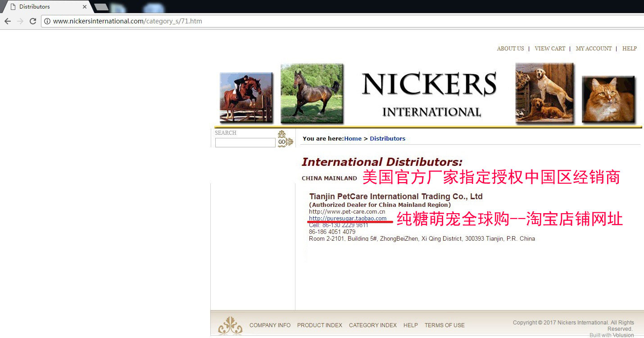Image resolution: width=644 pixels, height=338 pixels.
Task: Open TERMS OF USE in the footer
Action: [x=444, y=325]
